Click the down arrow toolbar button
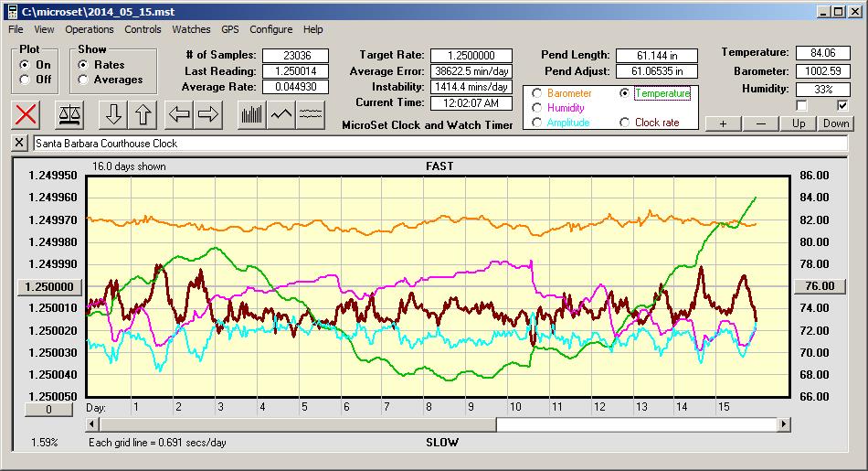 click(x=113, y=114)
